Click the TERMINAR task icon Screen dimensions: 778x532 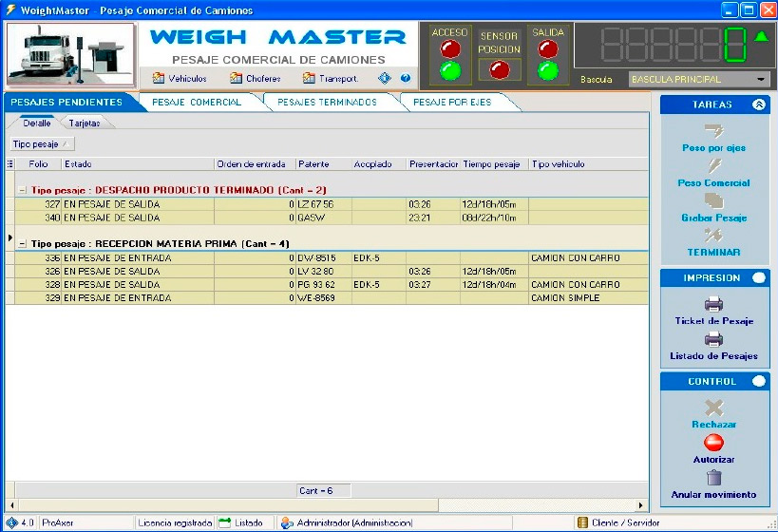pyautogui.click(x=713, y=236)
